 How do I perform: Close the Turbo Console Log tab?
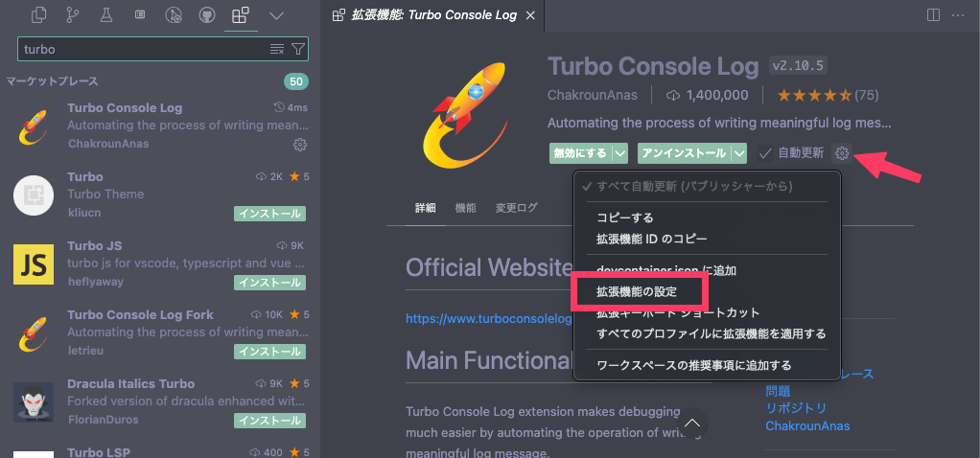(530, 15)
